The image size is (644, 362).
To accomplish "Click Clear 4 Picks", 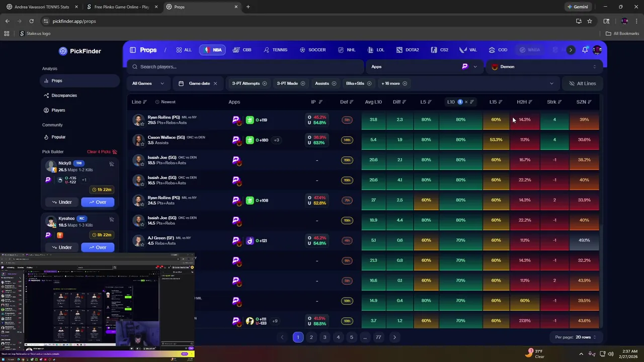I will [x=102, y=152].
